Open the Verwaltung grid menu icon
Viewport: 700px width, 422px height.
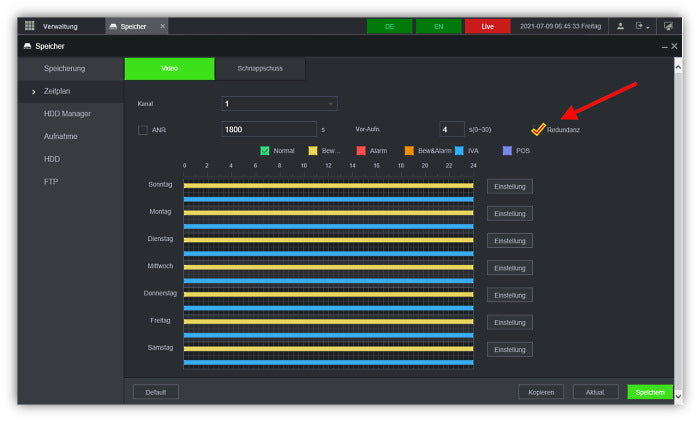[x=30, y=26]
